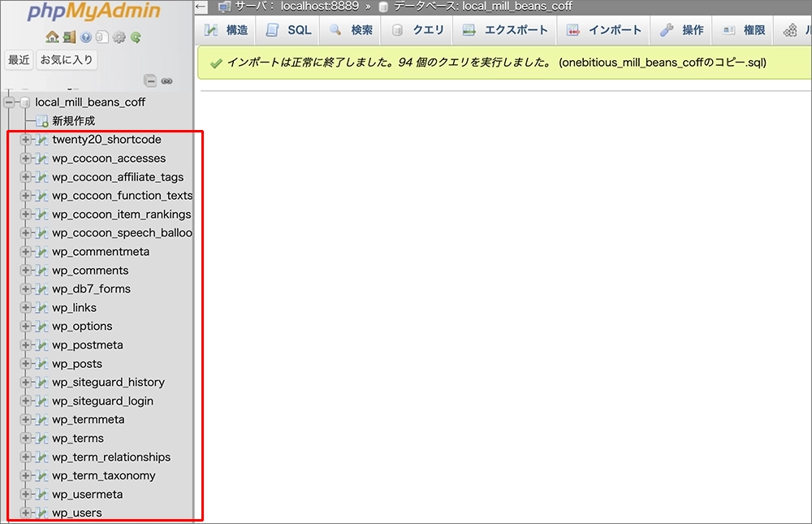Click the logout door icon

(69, 37)
